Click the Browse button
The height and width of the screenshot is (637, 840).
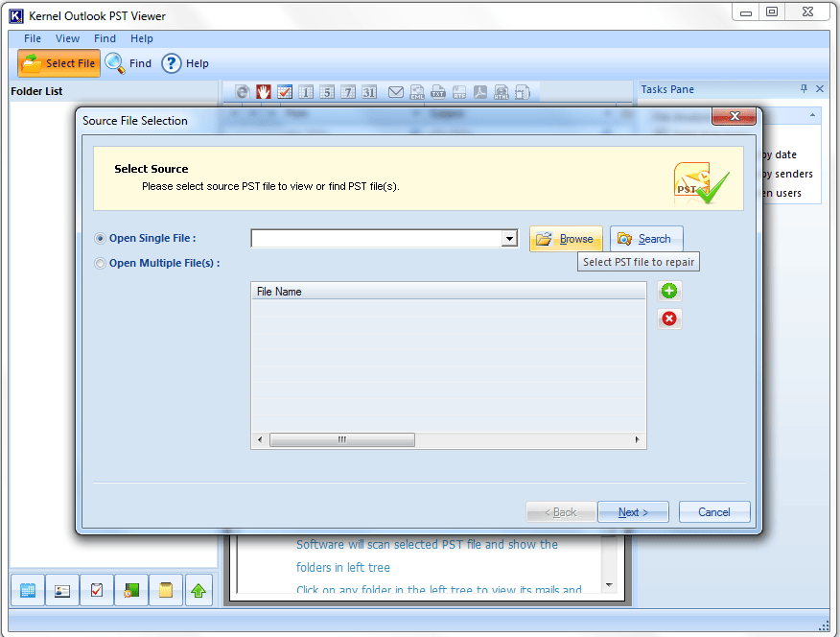pos(566,239)
